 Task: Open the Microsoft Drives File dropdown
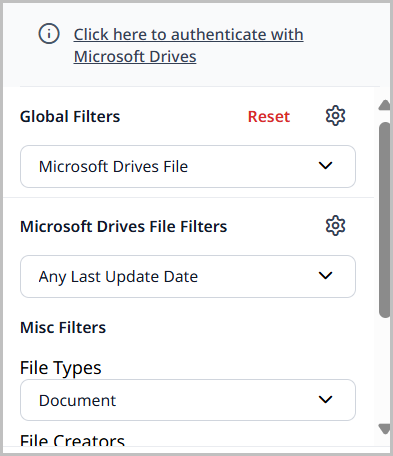coord(188,166)
